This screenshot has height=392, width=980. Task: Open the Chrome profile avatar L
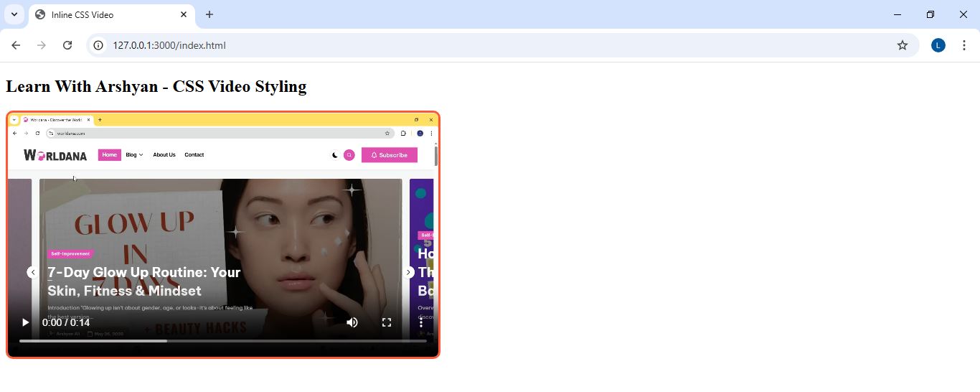click(x=938, y=45)
